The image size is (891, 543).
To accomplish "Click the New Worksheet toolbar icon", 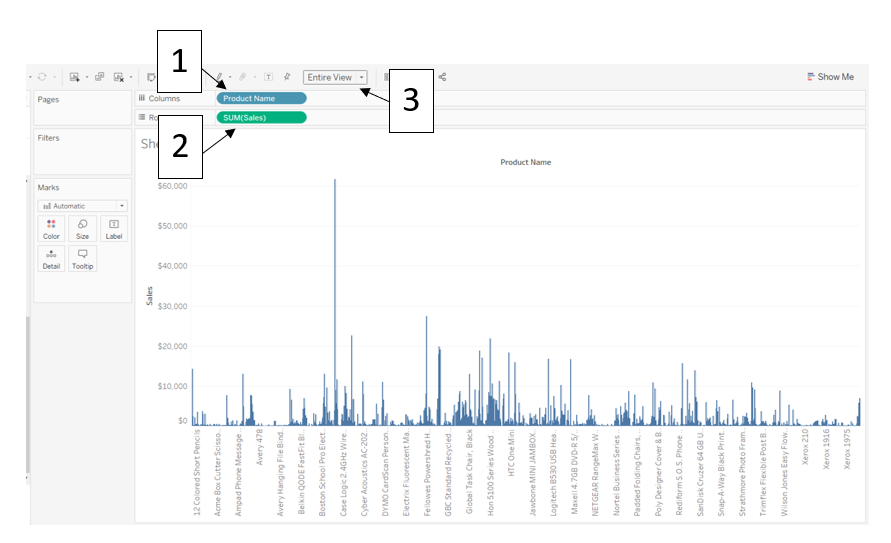I will point(74,77).
